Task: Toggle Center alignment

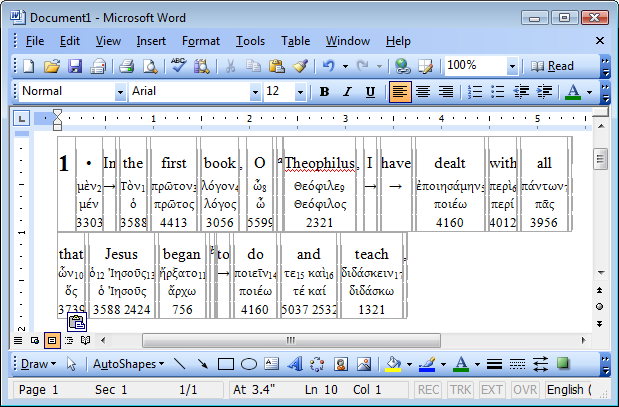Action: (x=423, y=92)
